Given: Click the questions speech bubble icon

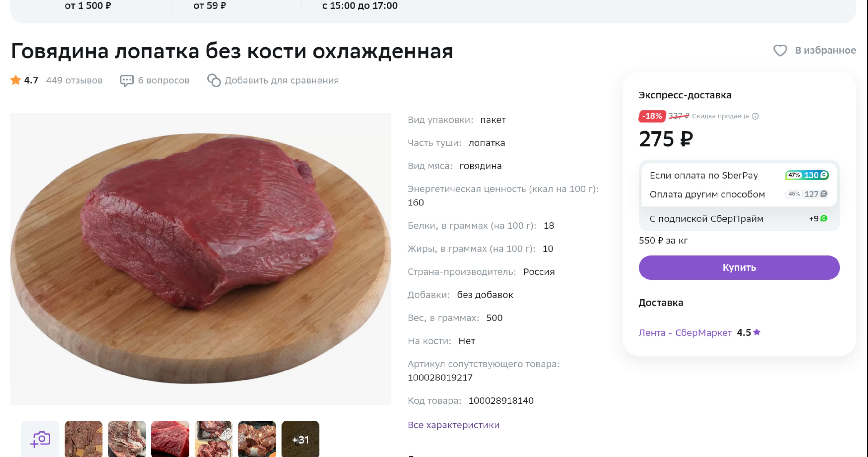Looking at the screenshot, I should point(127,81).
